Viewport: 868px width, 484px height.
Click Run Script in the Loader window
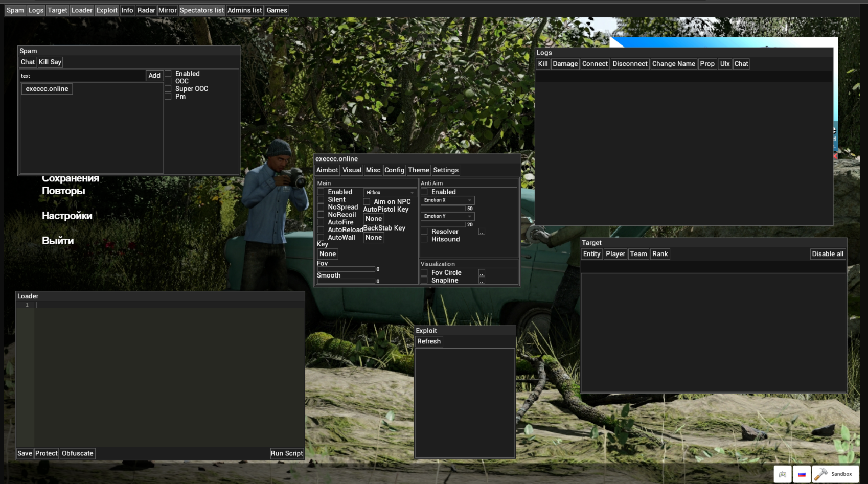pos(287,453)
